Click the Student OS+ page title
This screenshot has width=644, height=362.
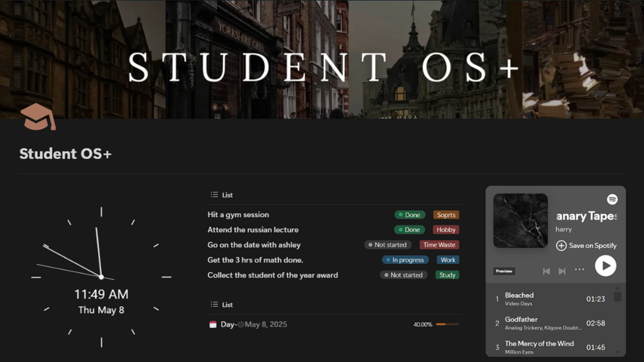65,154
